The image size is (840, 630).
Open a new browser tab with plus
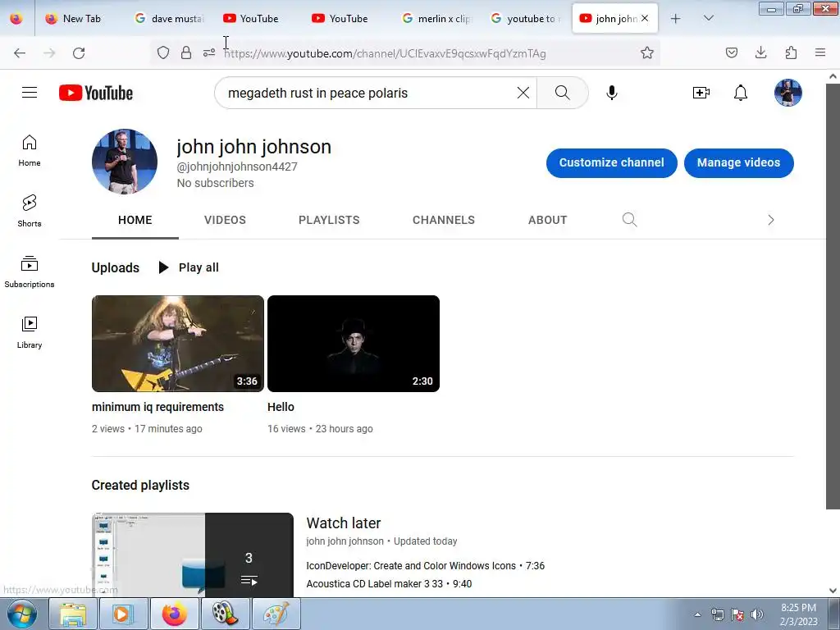(x=676, y=19)
